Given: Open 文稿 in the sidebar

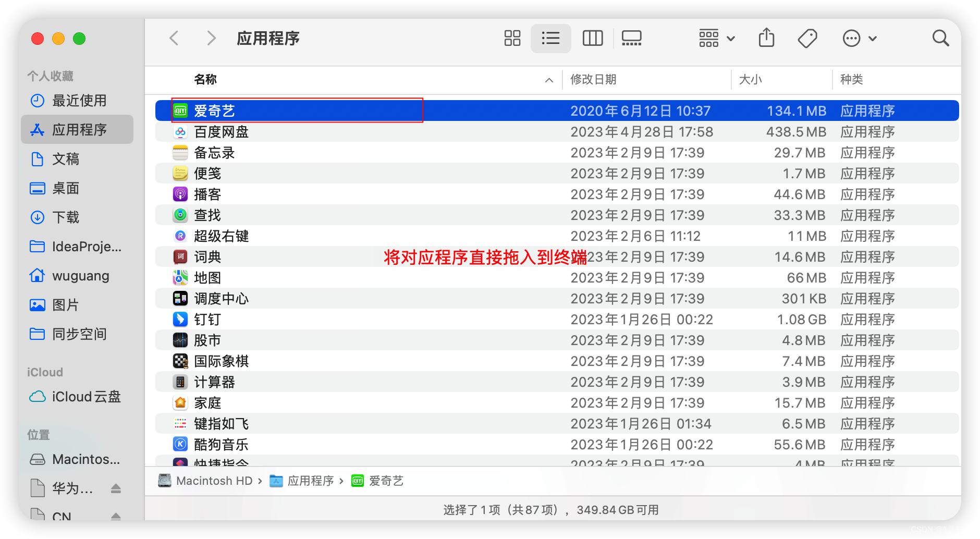Looking at the screenshot, I should coord(77,159).
